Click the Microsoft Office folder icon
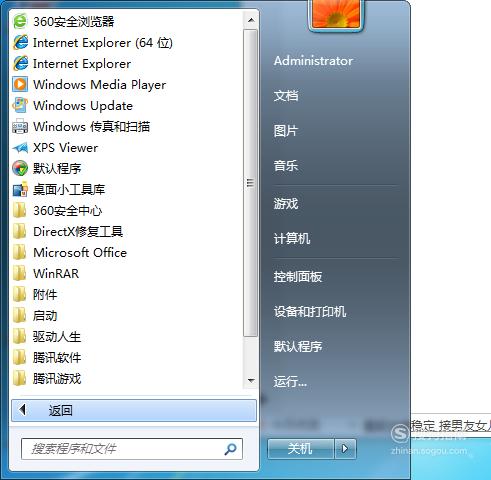The width and height of the screenshot is (491, 480). 20,252
